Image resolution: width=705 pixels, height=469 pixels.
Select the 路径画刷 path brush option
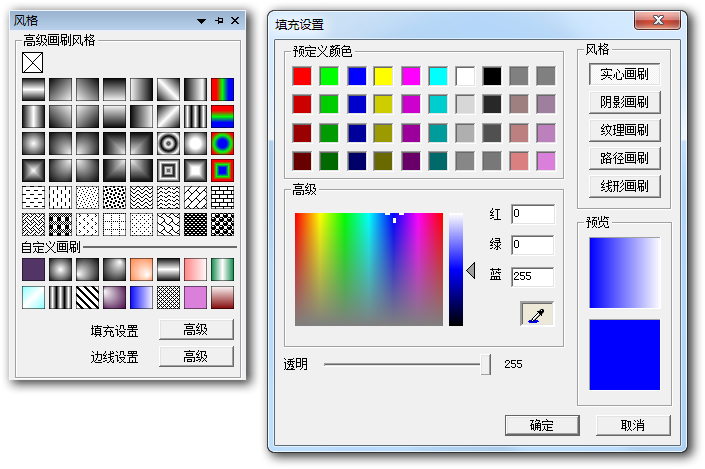[624, 158]
